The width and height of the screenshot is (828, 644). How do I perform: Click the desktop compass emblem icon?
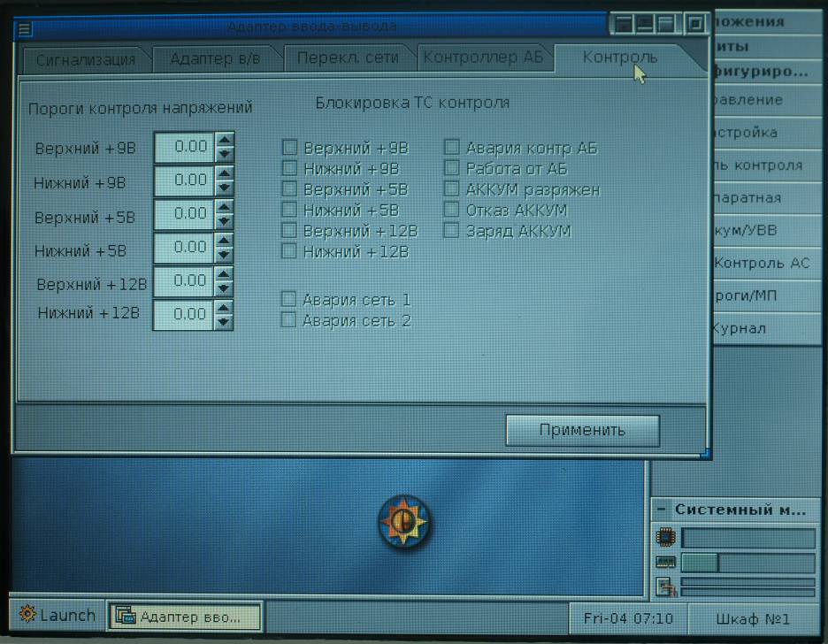click(404, 522)
